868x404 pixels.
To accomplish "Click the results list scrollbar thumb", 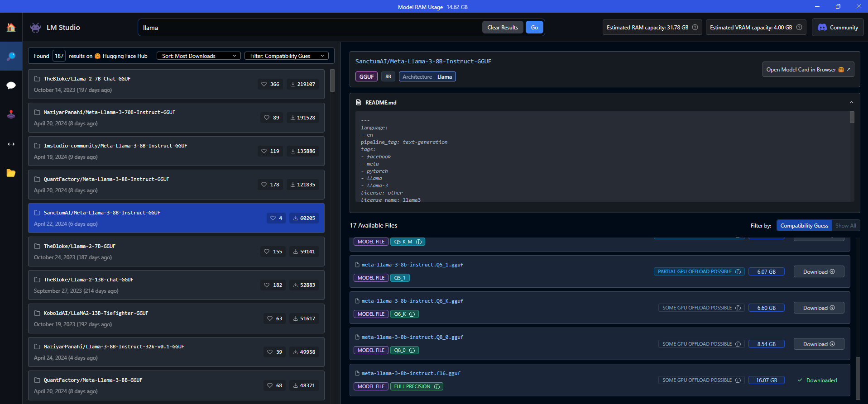I will 332,81.
